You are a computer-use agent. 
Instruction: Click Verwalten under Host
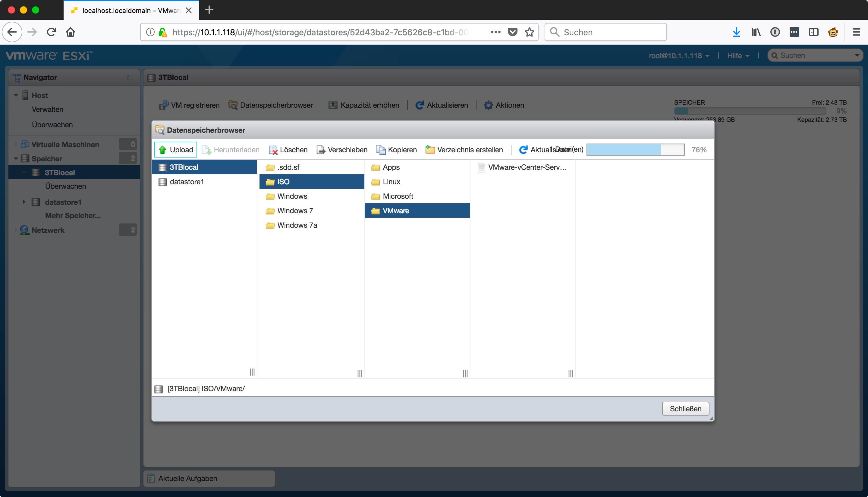(x=47, y=109)
